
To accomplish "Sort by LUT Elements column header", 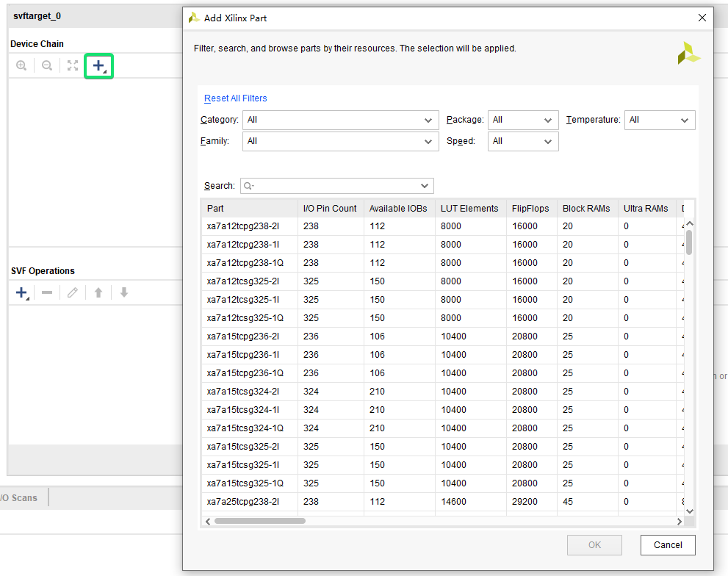I will (x=469, y=209).
